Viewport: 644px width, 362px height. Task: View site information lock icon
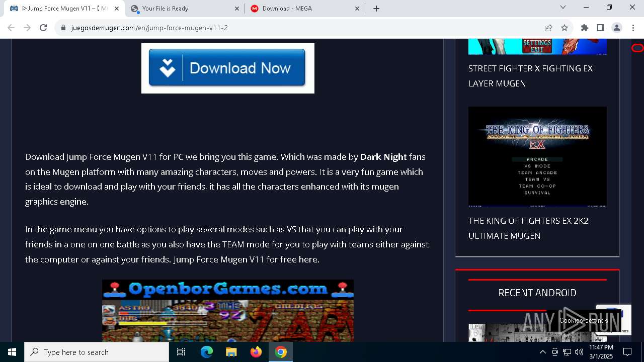pyautogui.click(x=63, y=28)
